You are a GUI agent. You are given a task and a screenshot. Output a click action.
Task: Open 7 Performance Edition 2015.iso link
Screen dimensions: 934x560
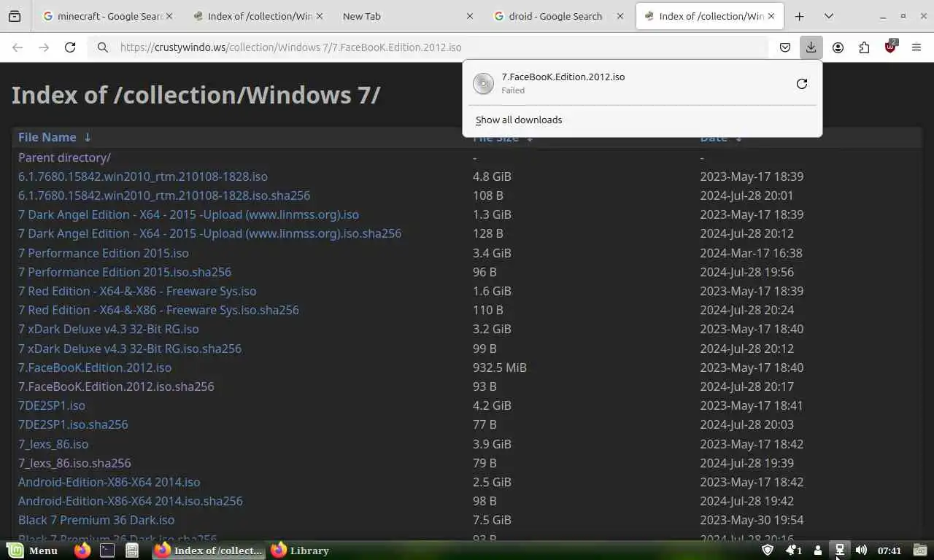[x=103, y=253]
